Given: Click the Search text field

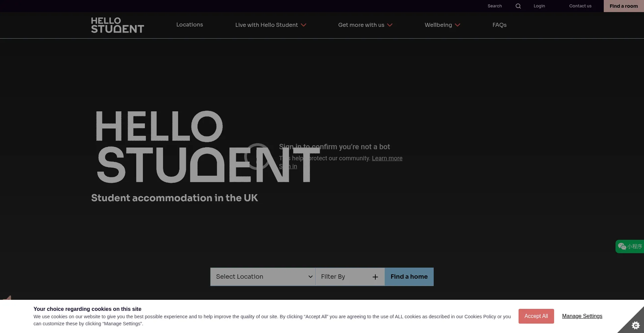Looking at the screenshot, I should point(495,6).
